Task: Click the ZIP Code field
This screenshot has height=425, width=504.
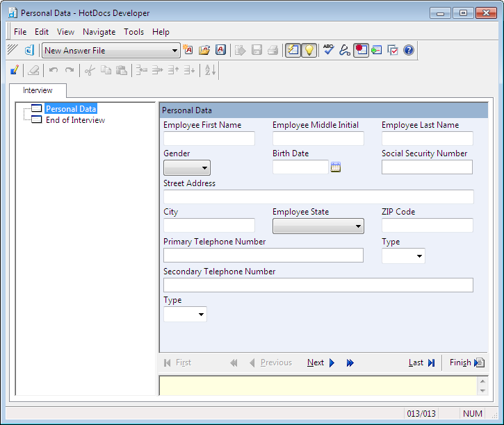Action: tap(427, 225)
